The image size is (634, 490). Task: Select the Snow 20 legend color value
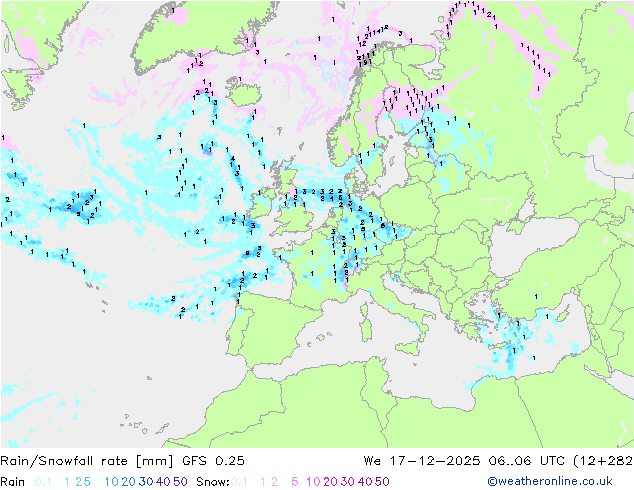point(330,482)
